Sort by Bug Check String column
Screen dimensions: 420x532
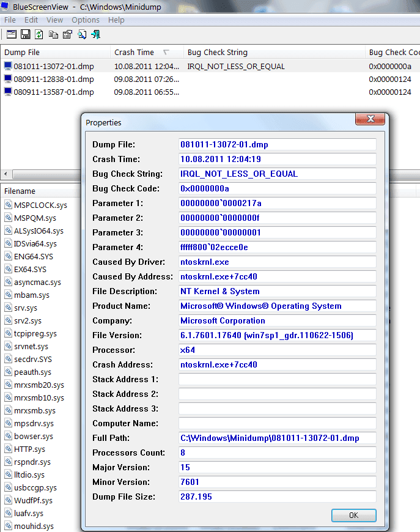coord(274,52)
